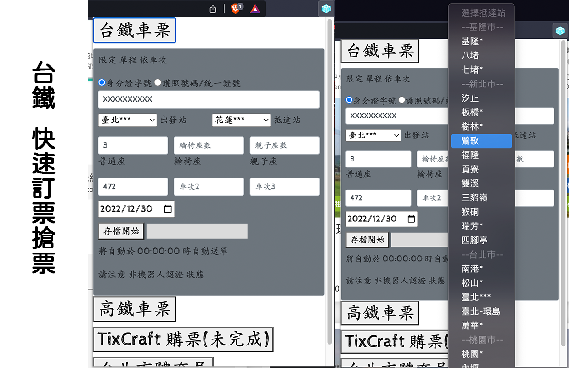
Task: Select highlighted 鶯歌 station option
Action: pyautogui.click(x=481, y=141)
